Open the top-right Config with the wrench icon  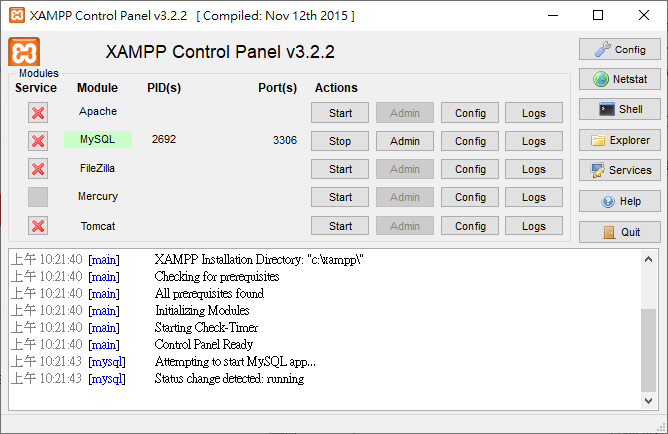point(619,49)
